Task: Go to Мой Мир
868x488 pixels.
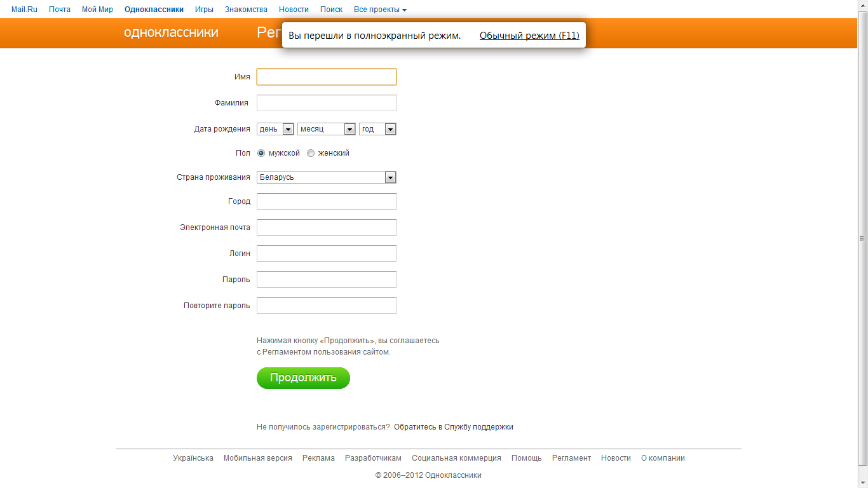Action: pos(97,10)
